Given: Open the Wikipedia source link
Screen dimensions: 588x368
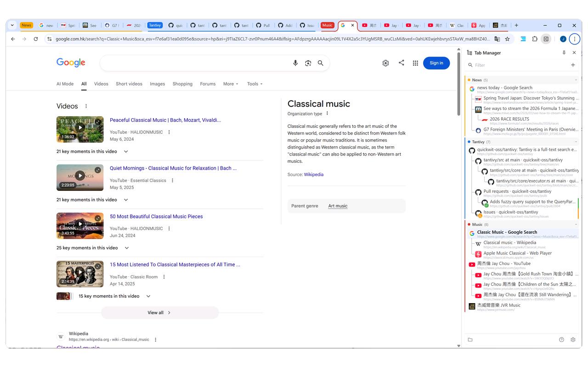Looking at the screenshot, I should tap(314, 175).
